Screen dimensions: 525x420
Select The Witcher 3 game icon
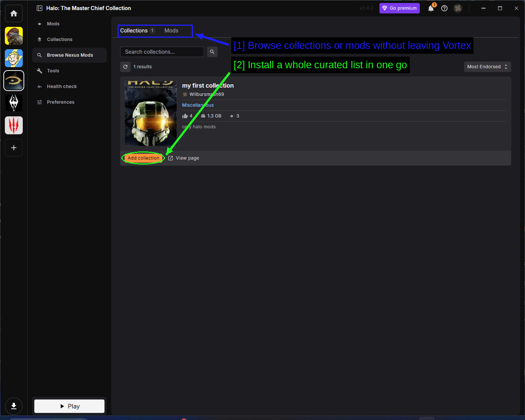[x=14, y=125]
